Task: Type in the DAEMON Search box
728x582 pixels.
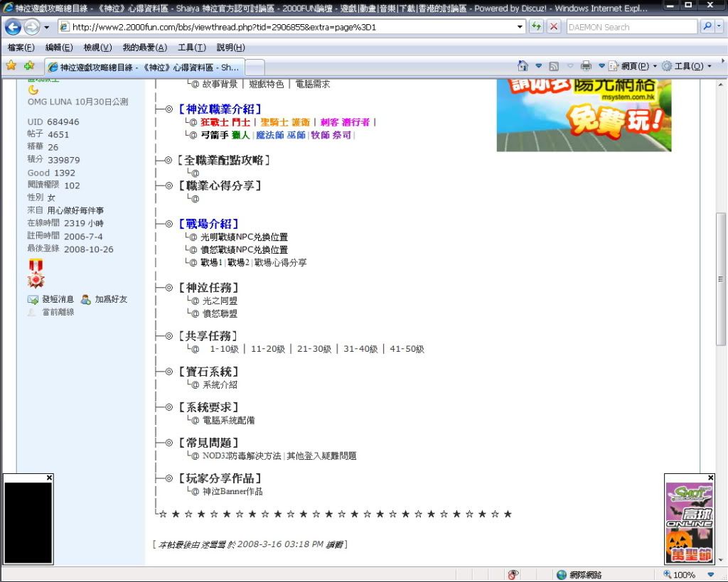Action: coord(630,27)
